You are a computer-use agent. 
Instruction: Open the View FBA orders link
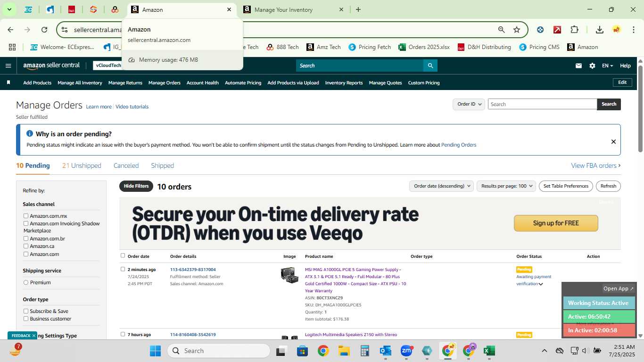pyautogui.click(x=596, y=165)
